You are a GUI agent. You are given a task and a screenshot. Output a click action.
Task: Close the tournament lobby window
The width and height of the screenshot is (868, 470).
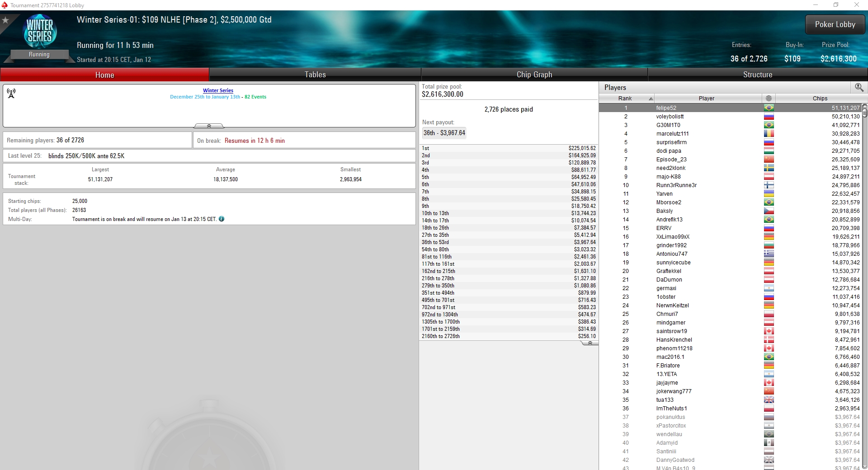tap(857, 5)
